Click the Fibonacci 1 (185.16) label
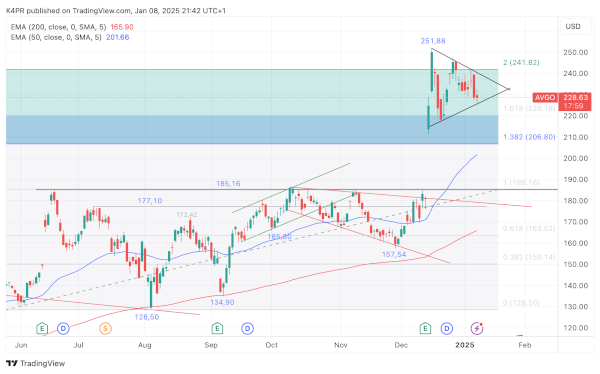Viewport: 600px width, 374px height. click(x=521, y=183)
